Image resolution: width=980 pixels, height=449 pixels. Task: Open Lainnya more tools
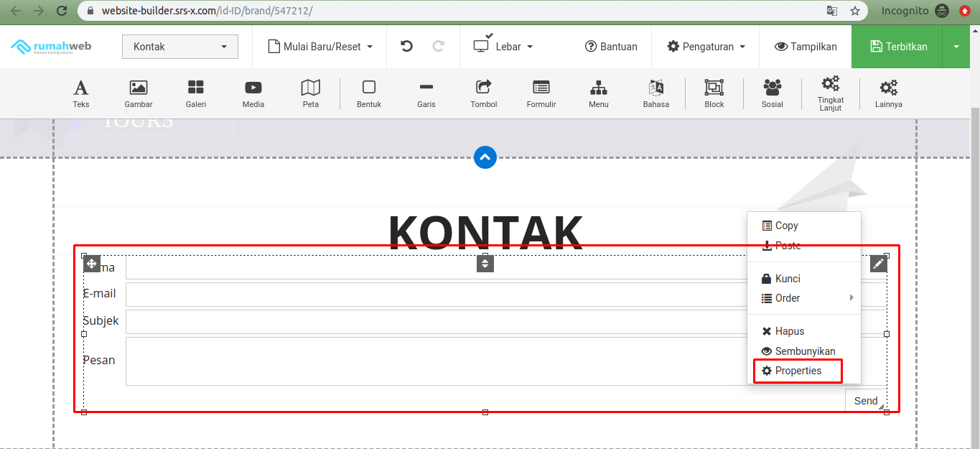(889, 94)
